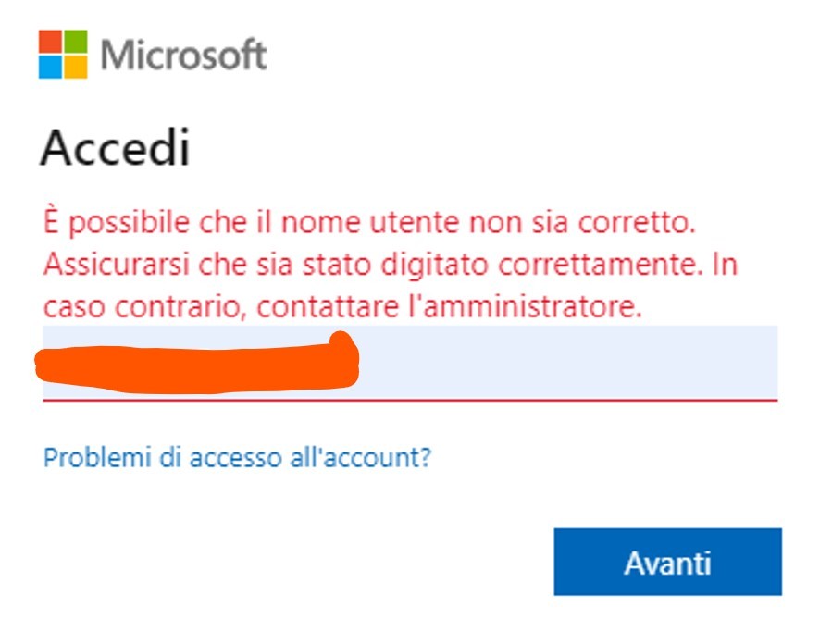
Task: Click the word Problemi in the help link
Action: coord(97,457)
